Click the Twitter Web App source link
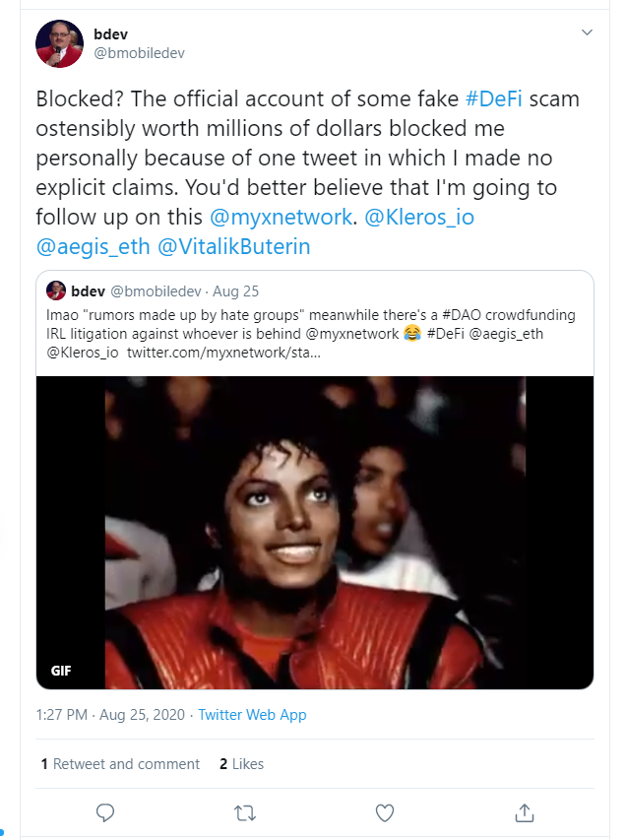Viewport: 626px width, 840px height. pyautogui.click(x=252, y=715)
